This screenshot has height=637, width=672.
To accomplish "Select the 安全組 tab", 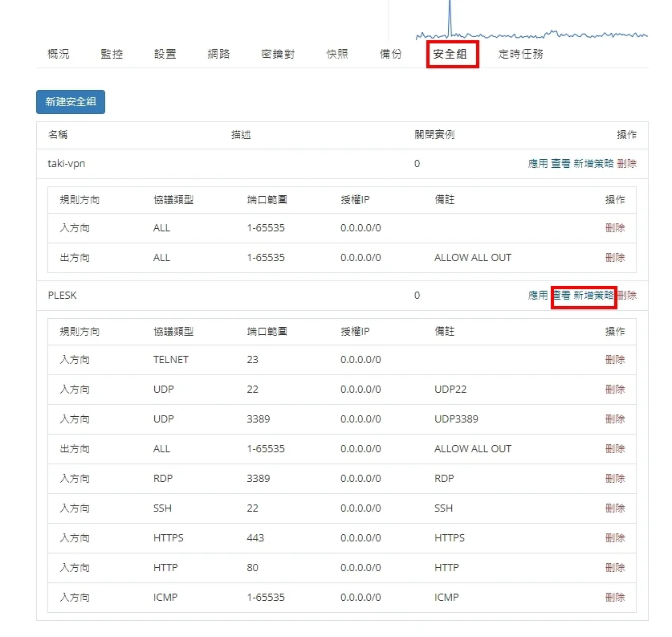I will tap(450, 54).
